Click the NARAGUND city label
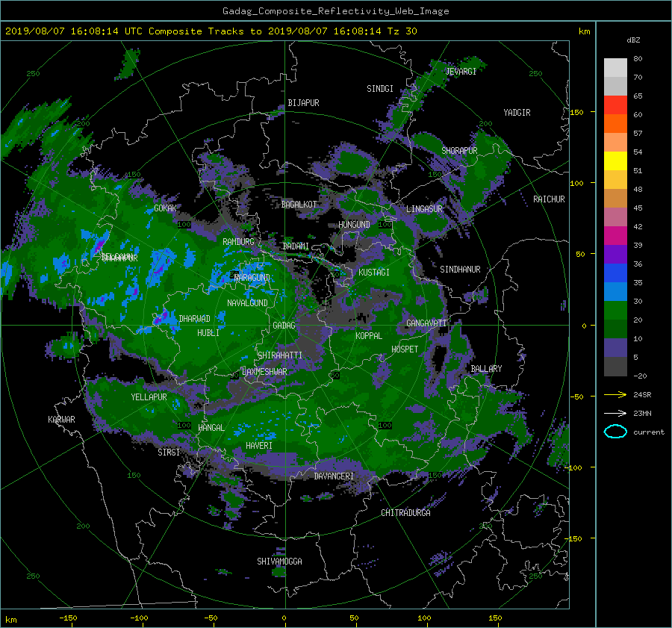Screen dimensions: 672x628 (x=252, y=278)
